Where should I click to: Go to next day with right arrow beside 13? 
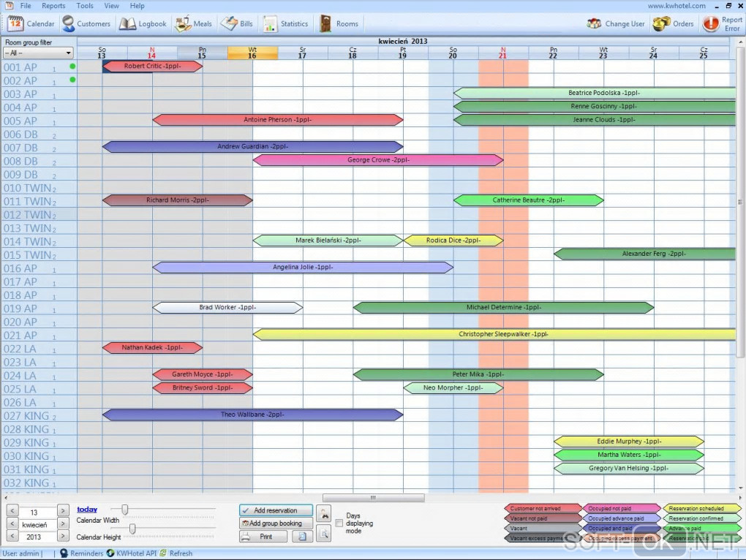(63, 511)
